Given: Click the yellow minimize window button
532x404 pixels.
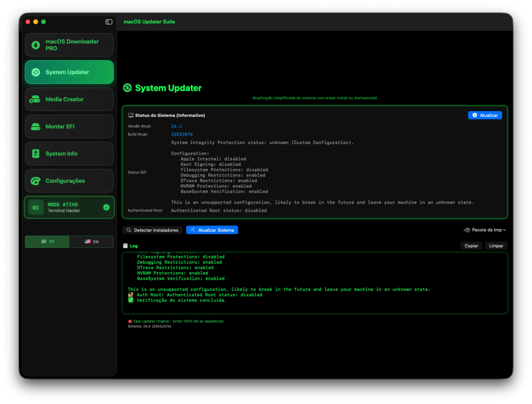Looking at the screenshot, I should tap(36, 22).
